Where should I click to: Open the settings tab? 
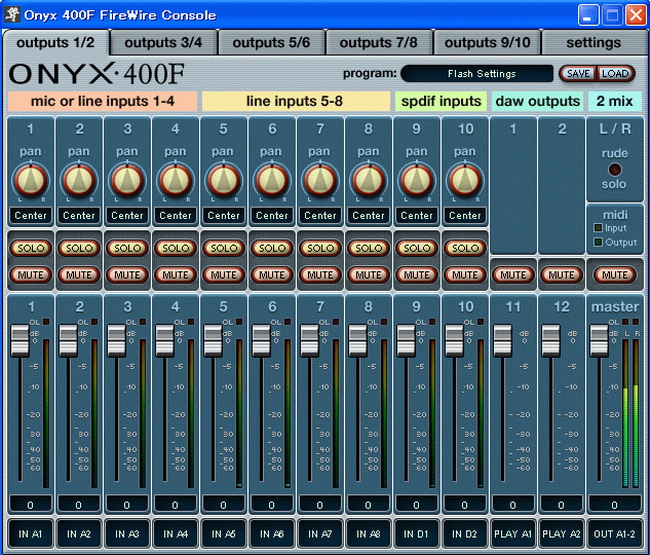click(593, 42)
